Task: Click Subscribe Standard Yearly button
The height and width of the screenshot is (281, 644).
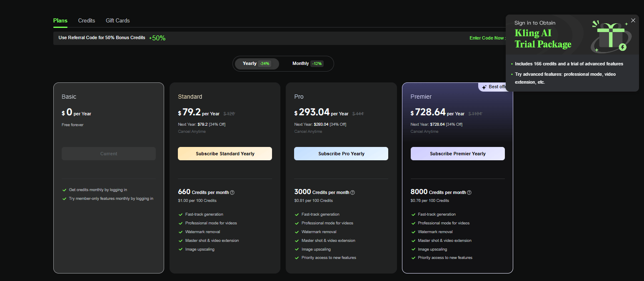Action: coord(225,154)
